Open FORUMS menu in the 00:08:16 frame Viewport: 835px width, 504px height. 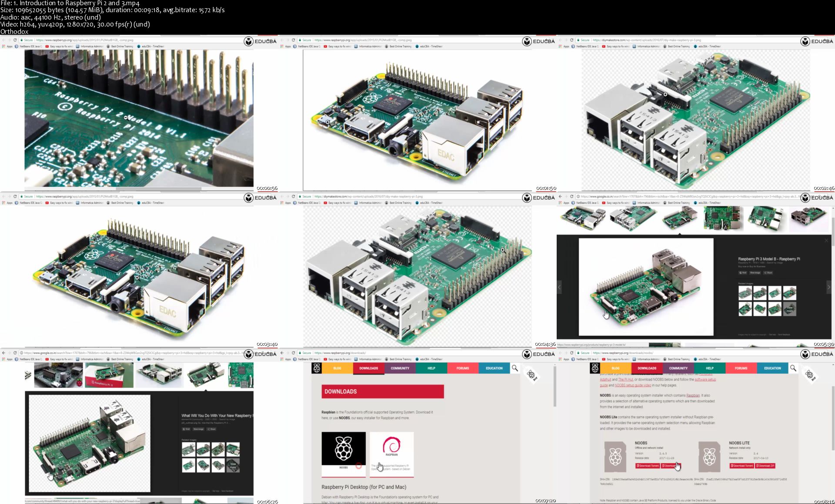point(741,368)
